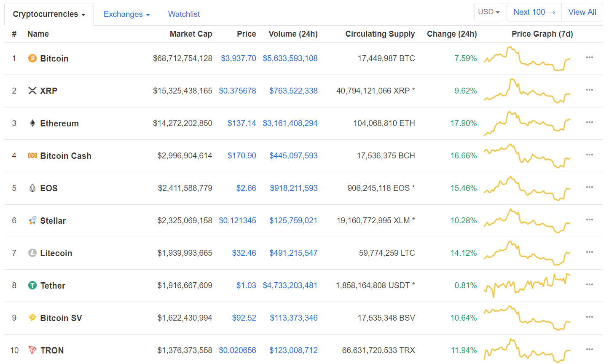
Task: Click Ethereum change value 17.90%
Action: click(464, 123)
